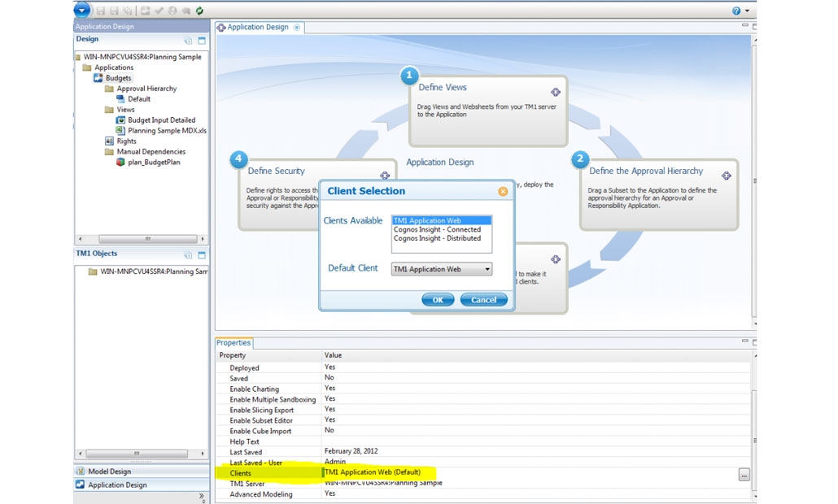Image resolution: width=838 pixels, height=504 pixels.
Task: Click the Enable Charting value Yes
Action: [330, 388]
